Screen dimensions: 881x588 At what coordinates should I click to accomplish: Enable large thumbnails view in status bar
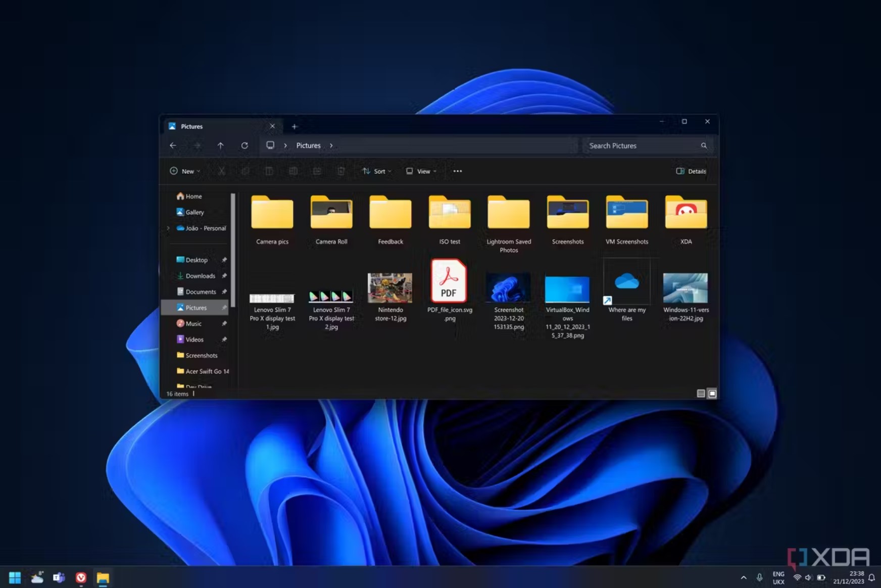(712, 393)
